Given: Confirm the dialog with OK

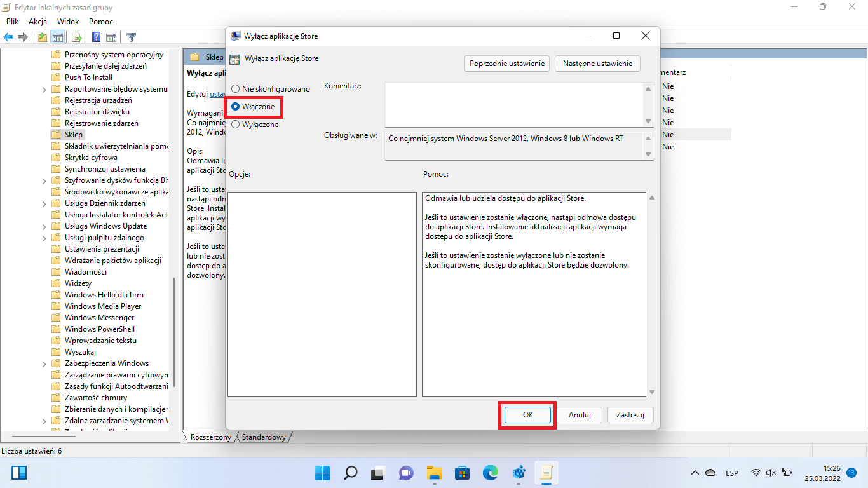Looking at the screenshot, I should tap(527, 415).
